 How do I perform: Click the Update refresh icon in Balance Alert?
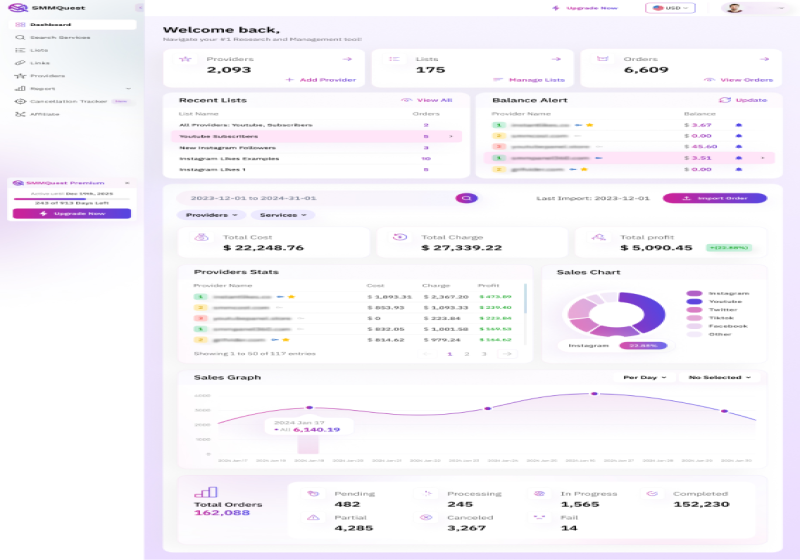[725, 100]
